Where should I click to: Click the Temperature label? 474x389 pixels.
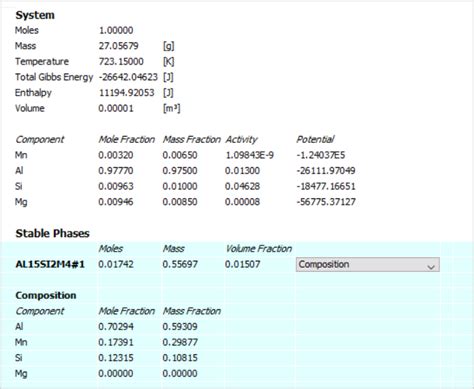coord(42,62)
